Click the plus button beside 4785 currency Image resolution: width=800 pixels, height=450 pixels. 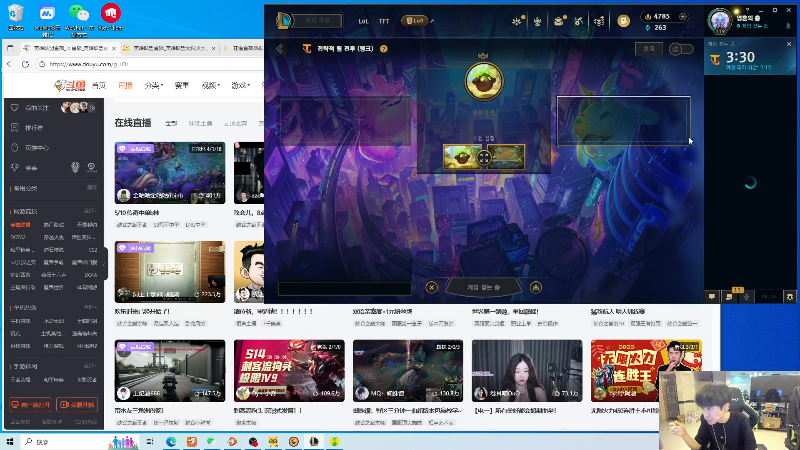683,16
